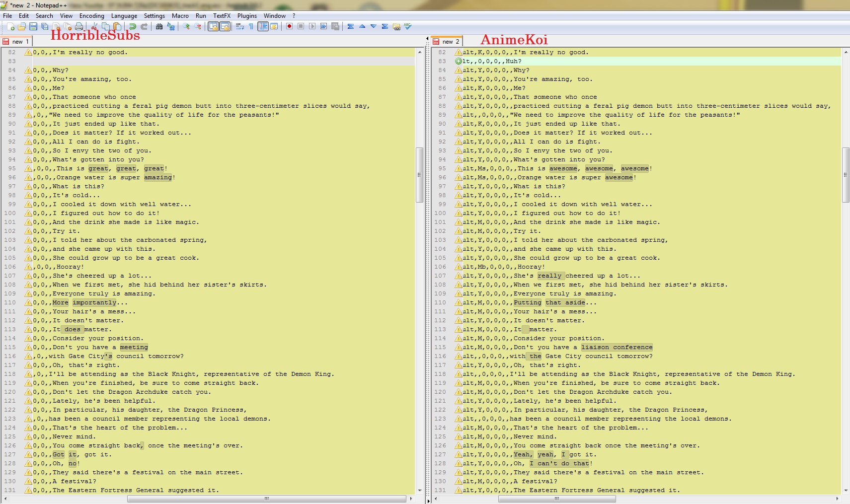Open the Language menu
Image resolution: width=850 pixels, height=504 pixels.
124,16
